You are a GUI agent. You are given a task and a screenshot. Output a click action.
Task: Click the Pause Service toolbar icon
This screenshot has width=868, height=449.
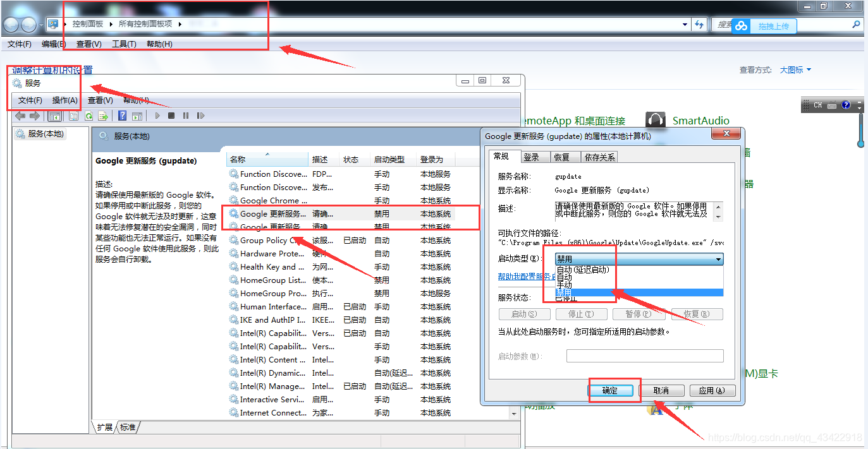186,116
